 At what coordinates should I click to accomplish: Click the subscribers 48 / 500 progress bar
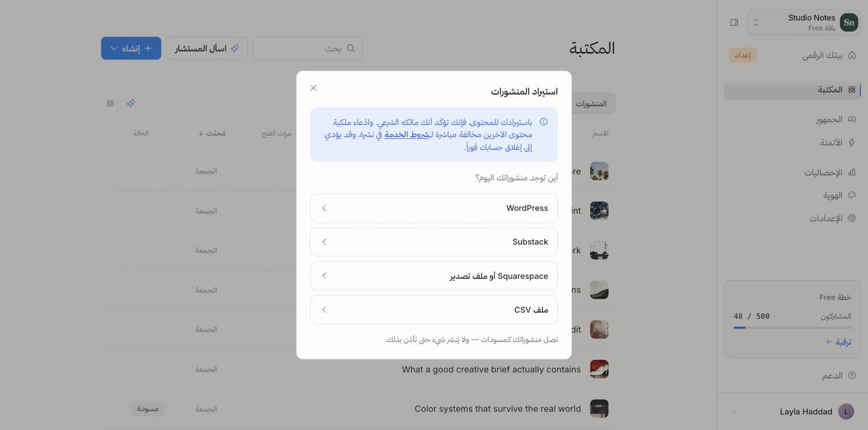[792, 327]
